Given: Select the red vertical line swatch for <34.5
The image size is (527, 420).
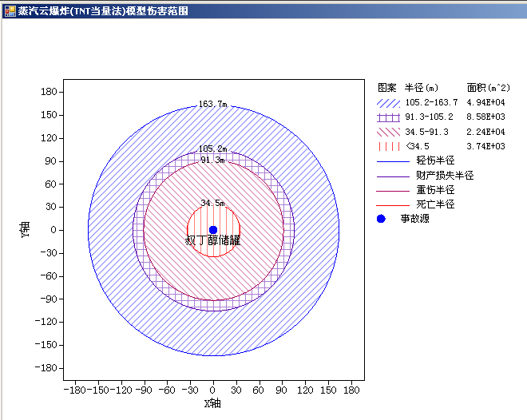Looking at the screenshot, I should [388, 146].
